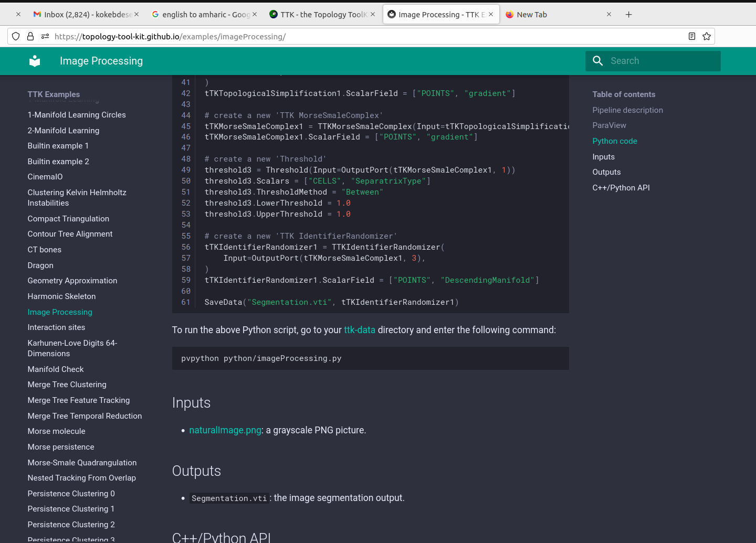Bookmark this page with the star icon
Screen dimensions: 756x543
[707, 36]
